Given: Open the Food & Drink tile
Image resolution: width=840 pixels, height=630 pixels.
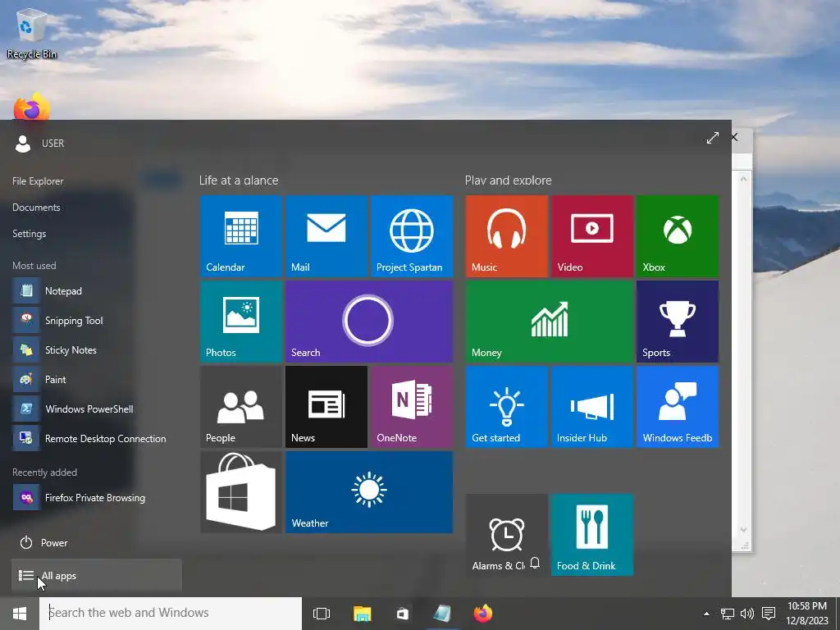Looking at the screenshot, I should (x=592, y=535).
